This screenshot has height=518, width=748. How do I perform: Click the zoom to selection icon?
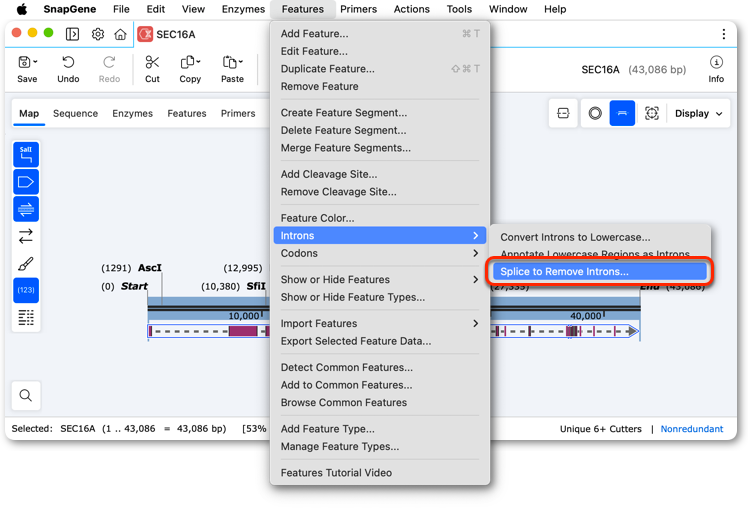pos(652,114)
